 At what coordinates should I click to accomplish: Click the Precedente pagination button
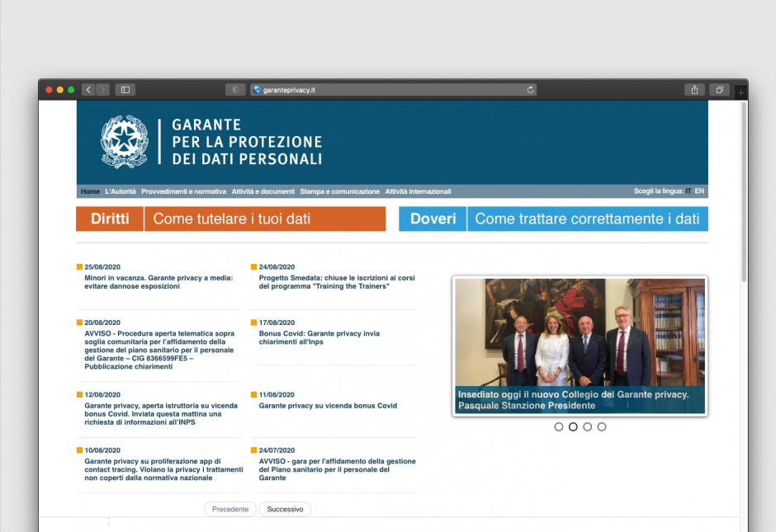(x=230, y=509)
